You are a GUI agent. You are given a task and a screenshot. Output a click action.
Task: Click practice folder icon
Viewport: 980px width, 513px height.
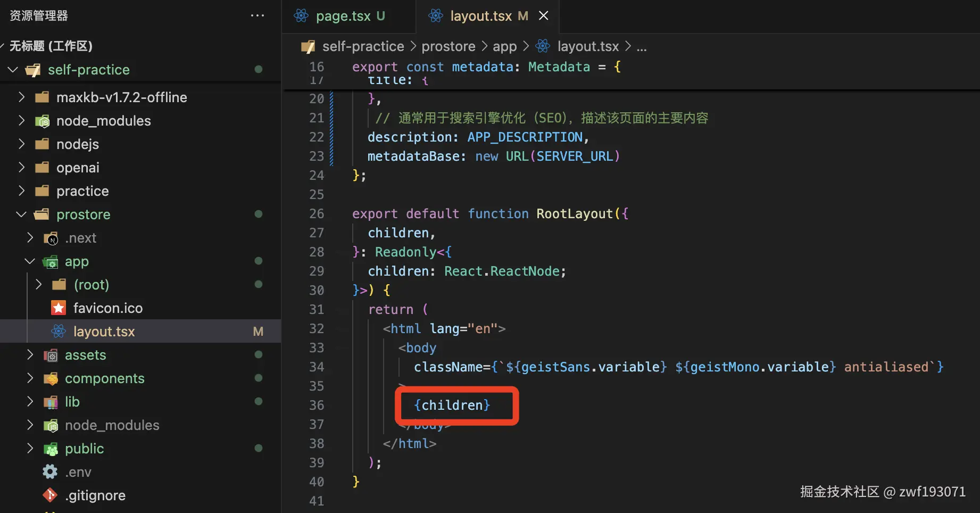point(42,191)
